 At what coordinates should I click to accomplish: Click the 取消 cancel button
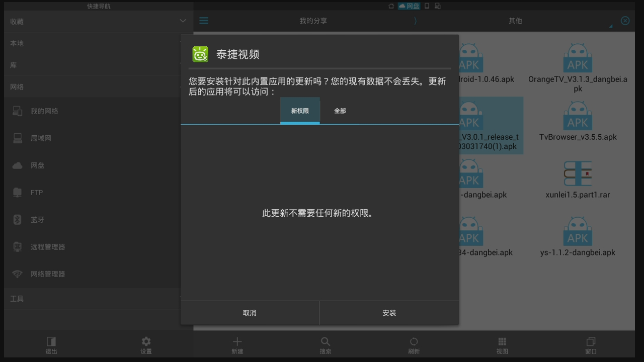pyautogui.click(x=250, y=313)
